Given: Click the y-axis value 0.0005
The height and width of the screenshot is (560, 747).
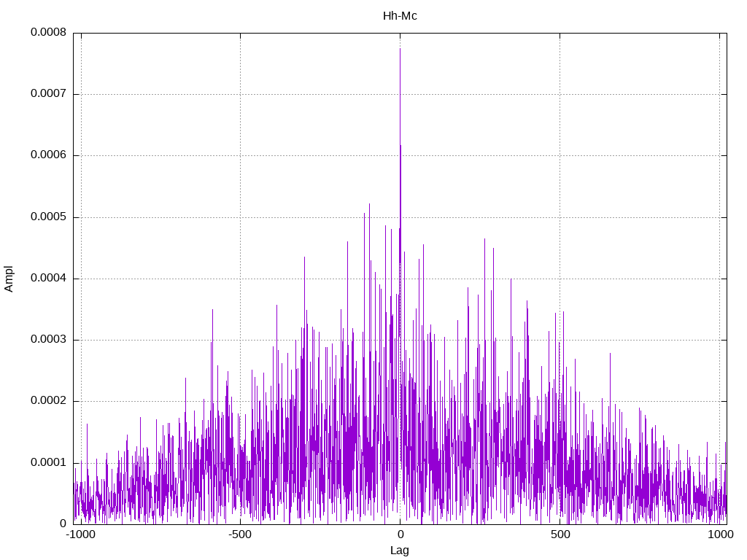Looking at the screenshot, I should tap(48, 217).
